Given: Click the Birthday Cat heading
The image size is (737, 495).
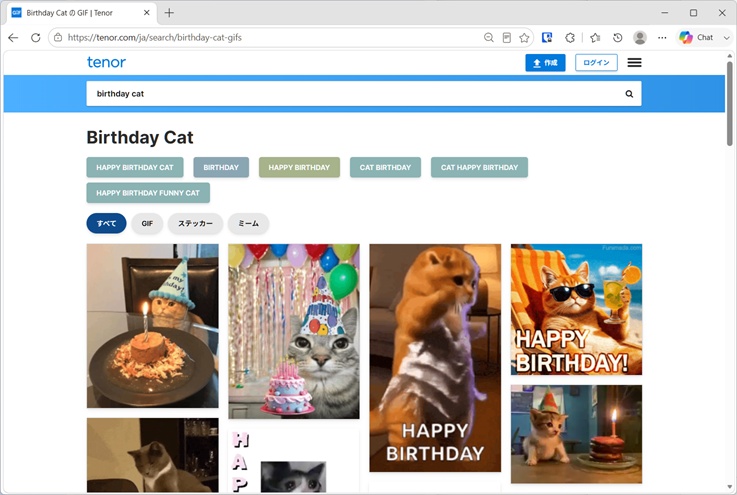Looking at the screenshot, I should (140, 137).
